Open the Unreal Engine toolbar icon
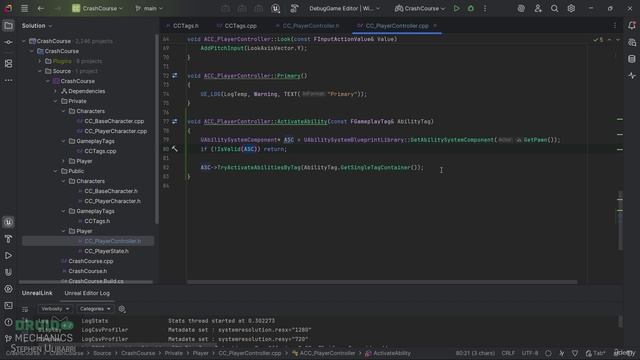The image size is (640, 360). (x=276, y=8)
